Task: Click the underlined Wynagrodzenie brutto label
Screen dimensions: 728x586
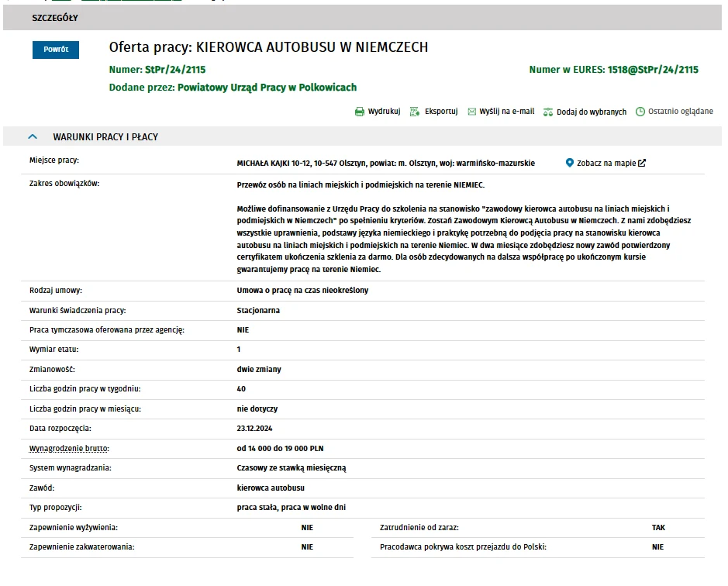Action: (69, 448)
